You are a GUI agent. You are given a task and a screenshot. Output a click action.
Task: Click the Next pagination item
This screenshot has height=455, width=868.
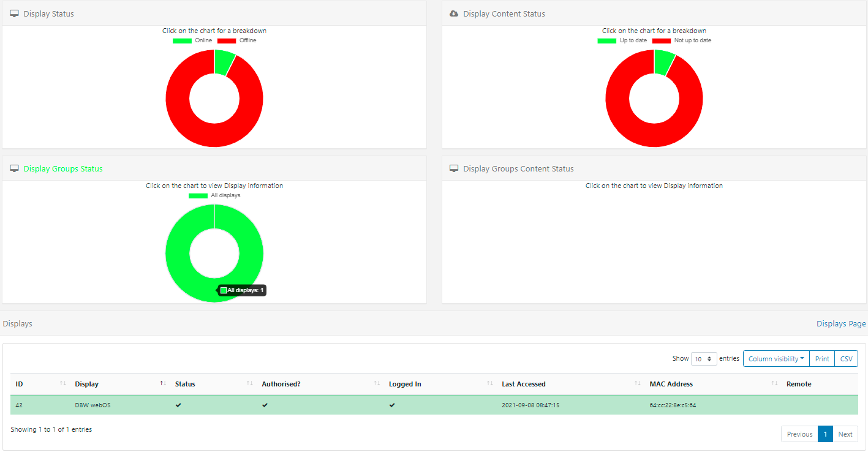(845, 434)
